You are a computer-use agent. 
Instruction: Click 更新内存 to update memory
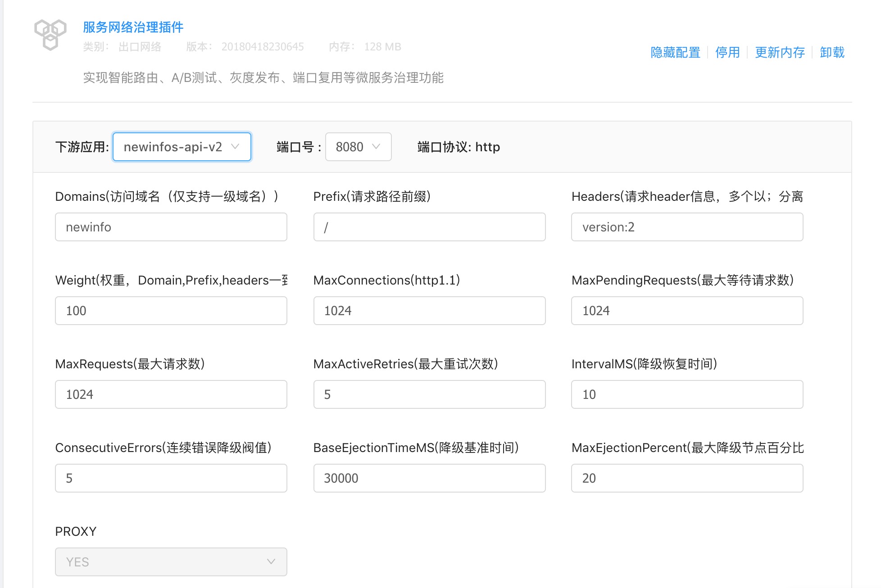tap(780, 53)
